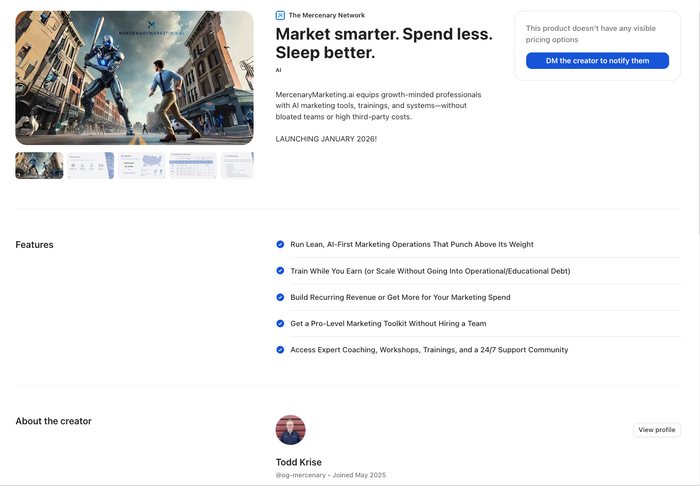700x486 pixels.
Task: Select the US map thumbnail
Action: coord(141,165)
